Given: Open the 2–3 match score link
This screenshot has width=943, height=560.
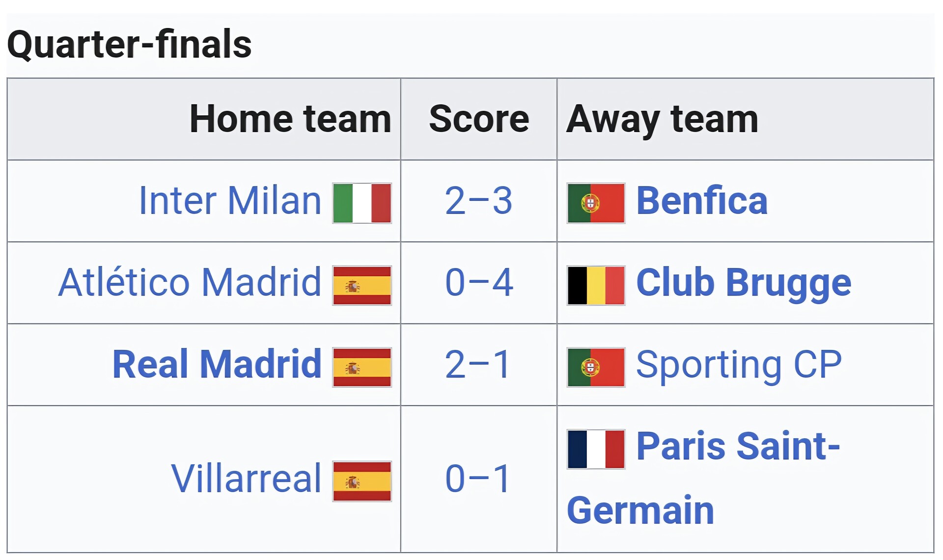Looking at the screenshot, I should (x=478, y=201).
